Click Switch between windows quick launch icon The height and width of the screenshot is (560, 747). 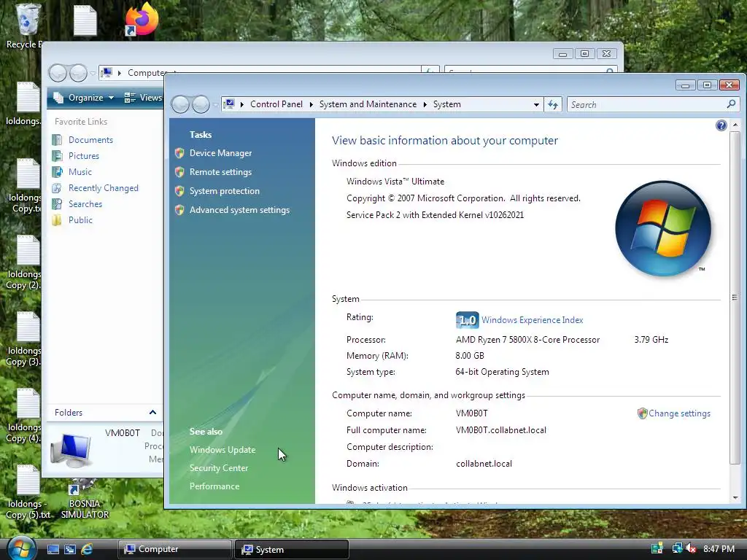pyautogui.click(x=70, y=550)
